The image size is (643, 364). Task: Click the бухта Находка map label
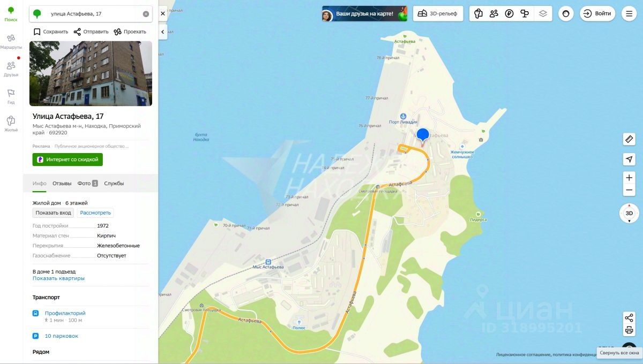point(201,137)
